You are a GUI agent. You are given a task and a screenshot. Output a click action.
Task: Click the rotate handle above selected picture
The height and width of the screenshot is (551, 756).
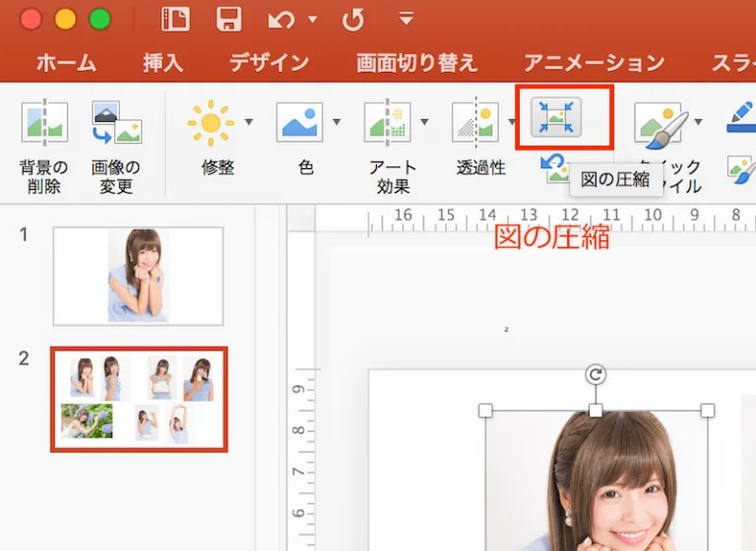point(596,375)
